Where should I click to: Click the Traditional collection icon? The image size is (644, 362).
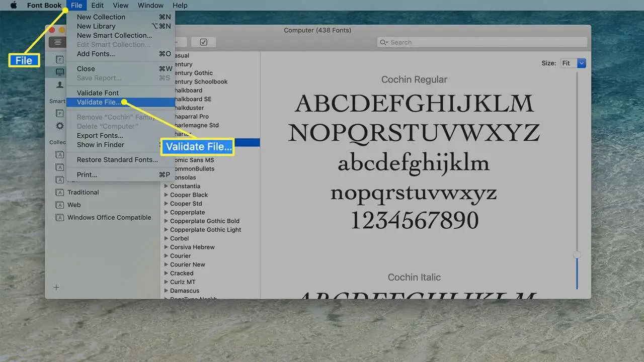59,193
